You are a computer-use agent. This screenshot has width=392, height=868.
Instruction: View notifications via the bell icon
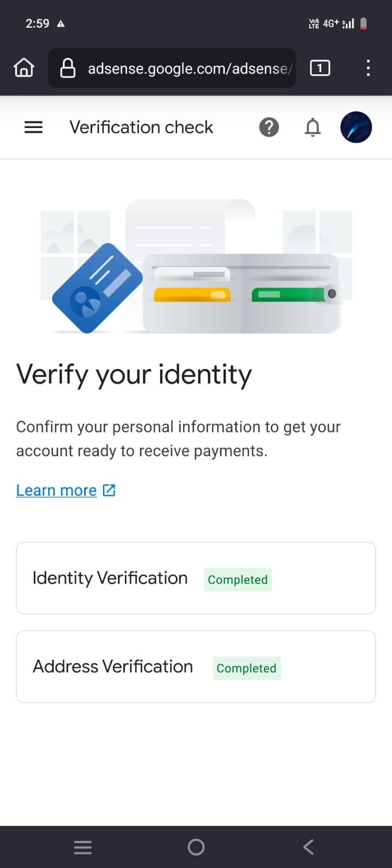click(313, 127)
